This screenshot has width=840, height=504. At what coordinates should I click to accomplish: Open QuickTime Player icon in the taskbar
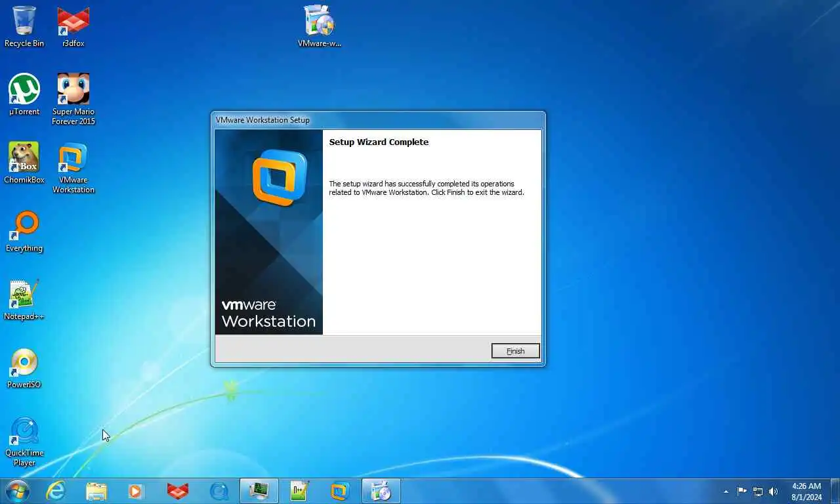point(219,491)
